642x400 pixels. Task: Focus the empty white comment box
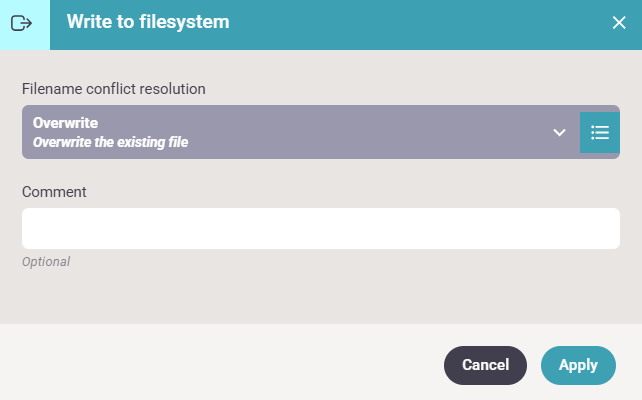pos(321,228)
